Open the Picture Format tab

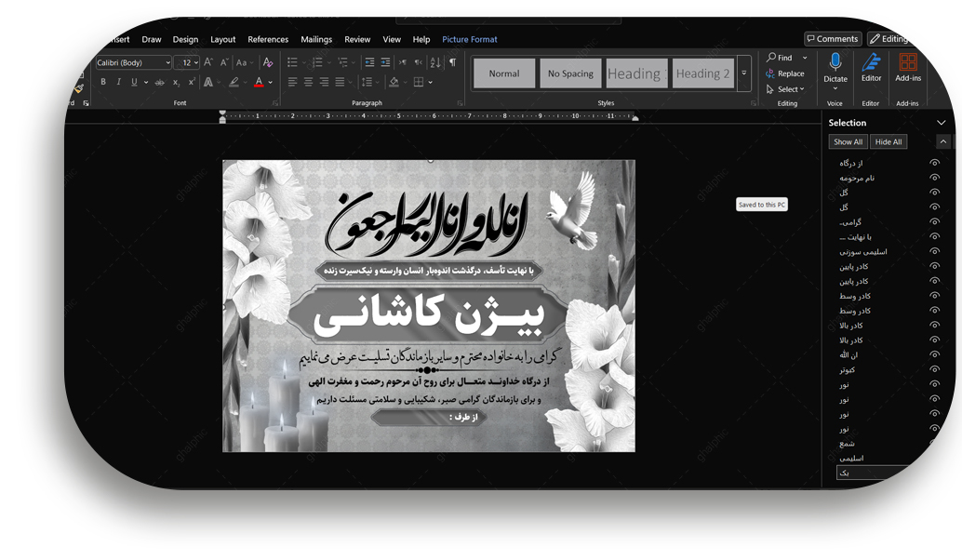469,39
